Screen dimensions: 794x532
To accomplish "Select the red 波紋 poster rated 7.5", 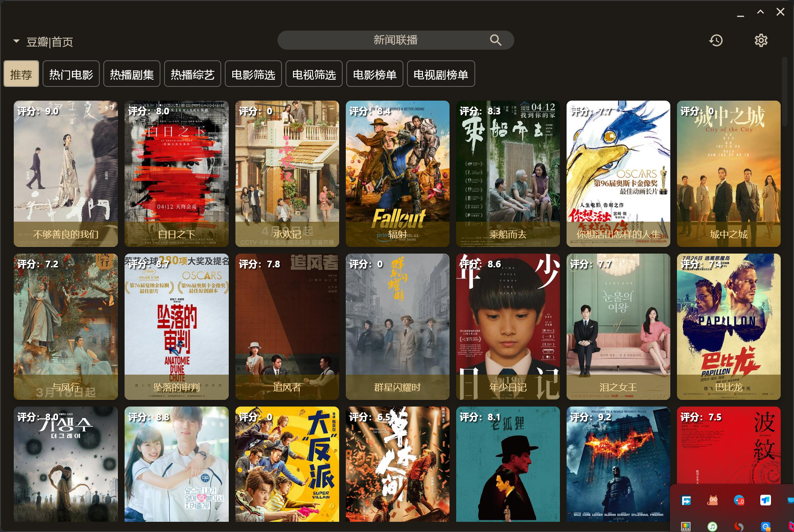I will pyautogui.click(x=728, y=446).
